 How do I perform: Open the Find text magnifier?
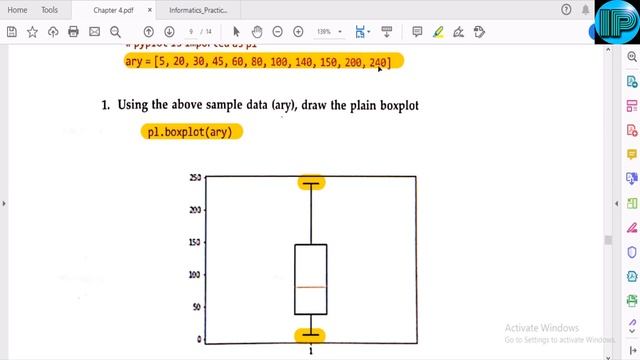pyautogui.click(x=116, y=32)
